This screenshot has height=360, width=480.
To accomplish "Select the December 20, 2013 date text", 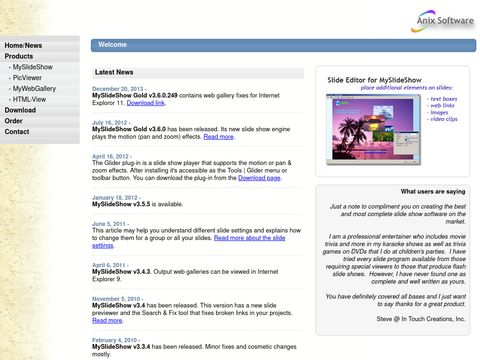I will tap(117, 89).
